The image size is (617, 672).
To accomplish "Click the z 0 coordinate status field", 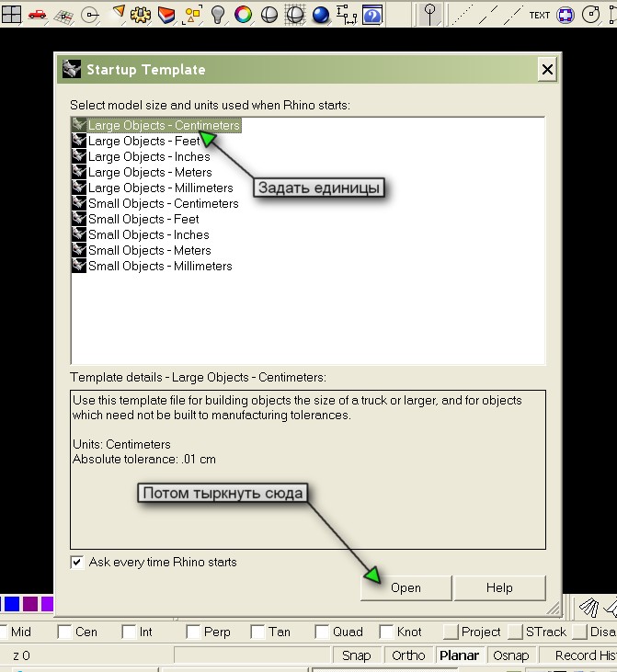I will [x=21, y=655].
